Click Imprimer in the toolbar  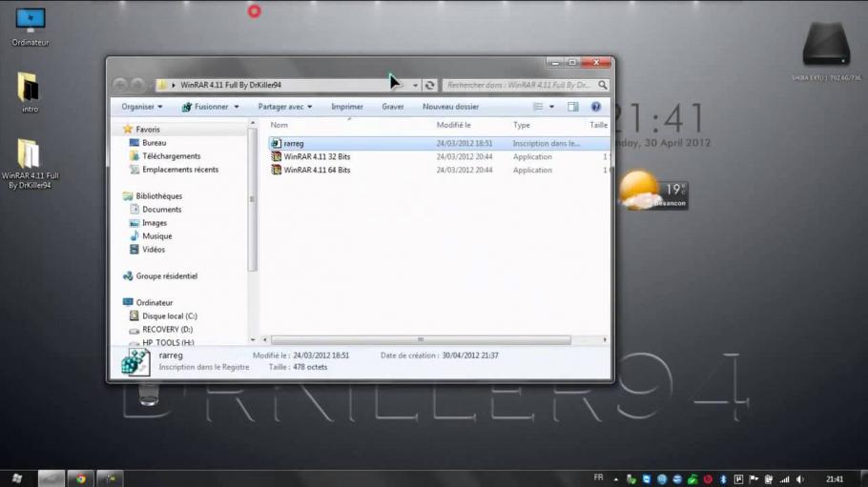[346, 106]
